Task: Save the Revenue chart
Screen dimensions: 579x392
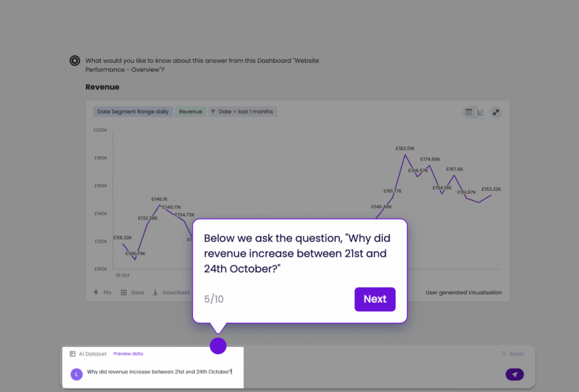Action: [132, 292]
